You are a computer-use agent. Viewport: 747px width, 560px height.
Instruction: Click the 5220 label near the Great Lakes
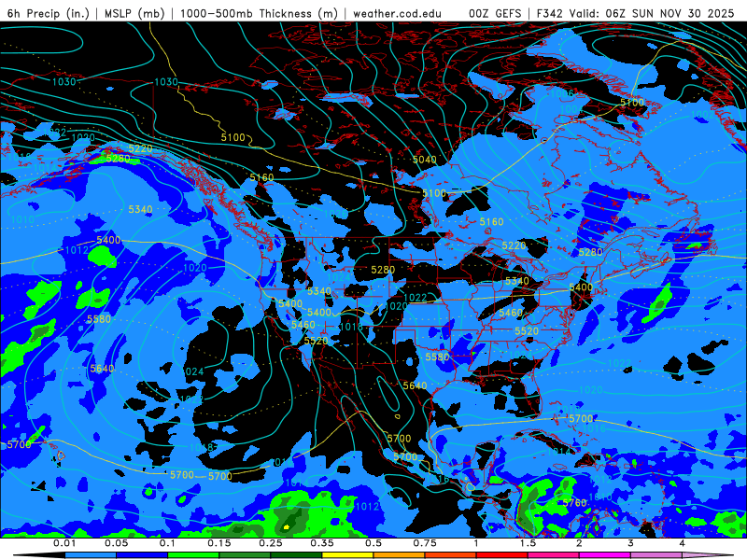click(x=514, y=245)
